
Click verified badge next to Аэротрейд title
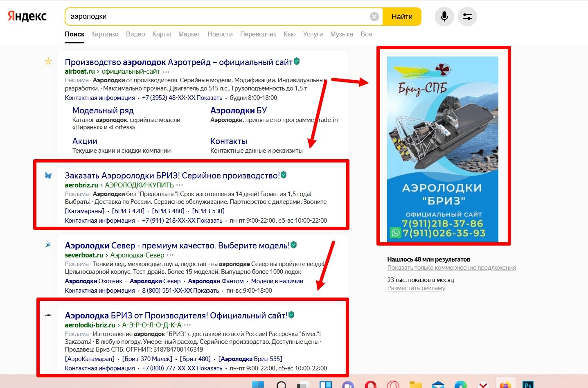tap(297, 61)
